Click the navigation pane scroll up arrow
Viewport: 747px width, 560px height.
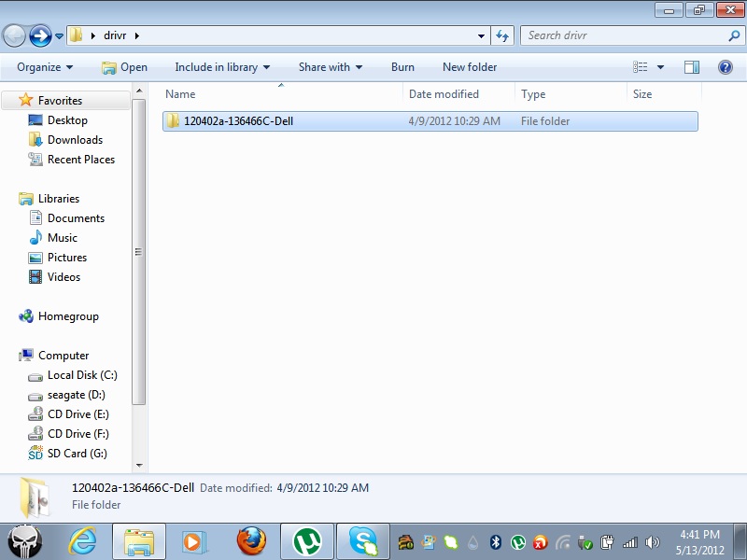tap(139, 91)
